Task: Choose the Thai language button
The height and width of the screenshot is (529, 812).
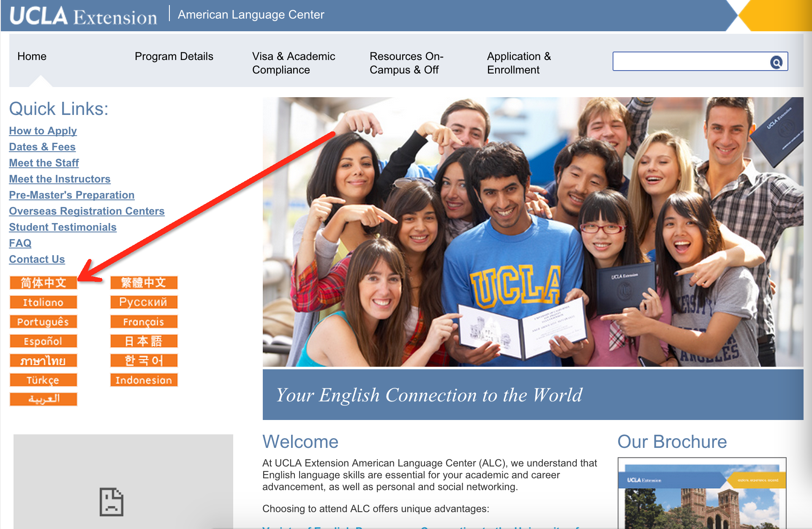Action: click(44, 360)
